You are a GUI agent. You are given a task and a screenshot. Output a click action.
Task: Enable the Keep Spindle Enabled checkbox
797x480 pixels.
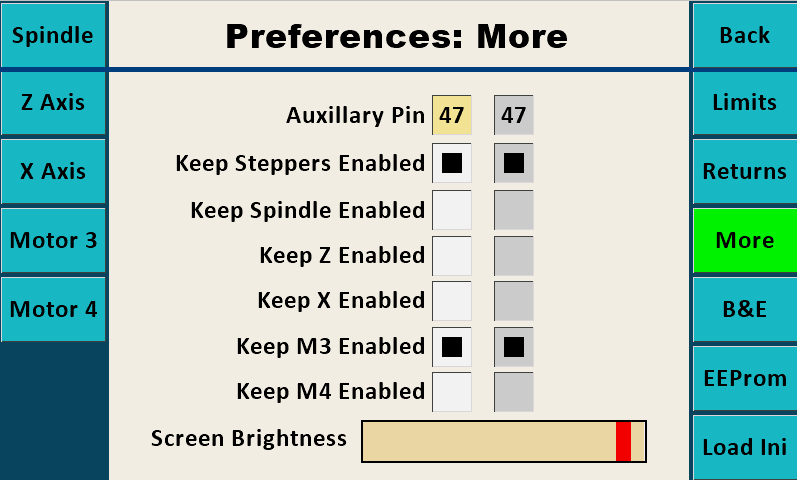click(452, 210)
